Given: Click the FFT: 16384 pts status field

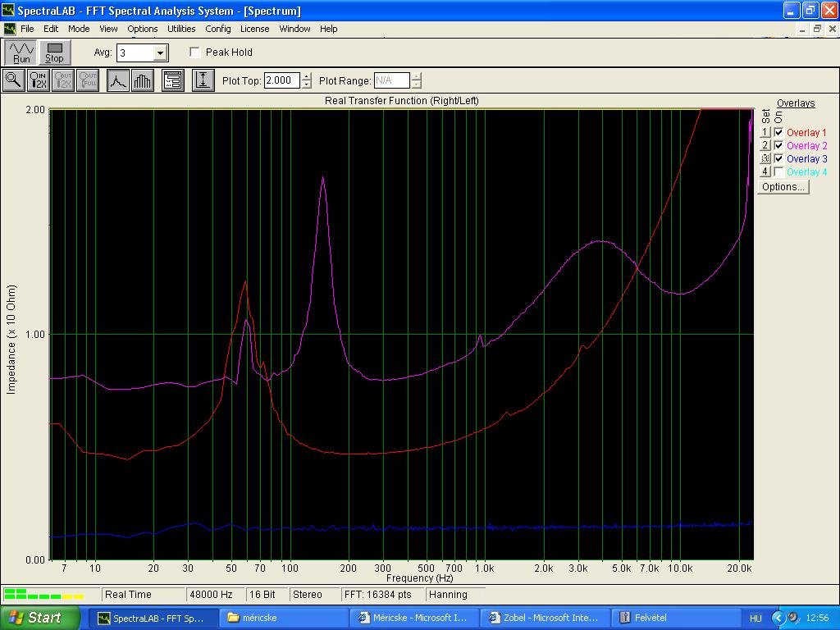Looking at the screenshot, I should point(382,595).
